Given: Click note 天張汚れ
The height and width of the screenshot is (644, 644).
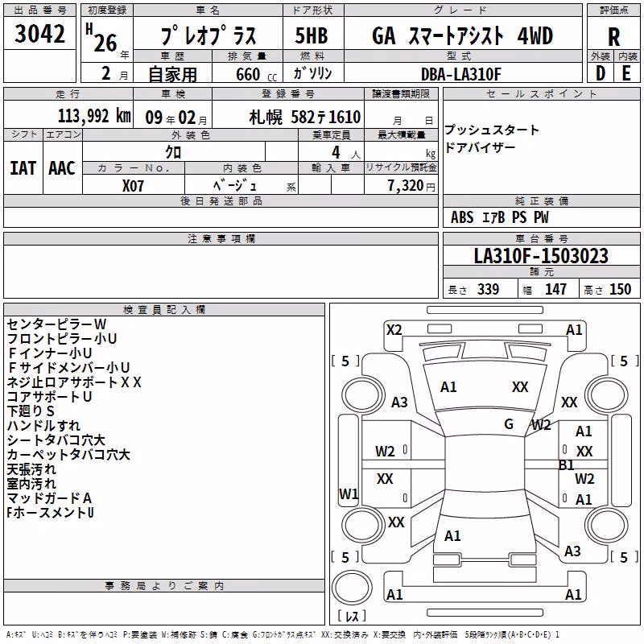Looking at the screenshot, I should 31,469.
